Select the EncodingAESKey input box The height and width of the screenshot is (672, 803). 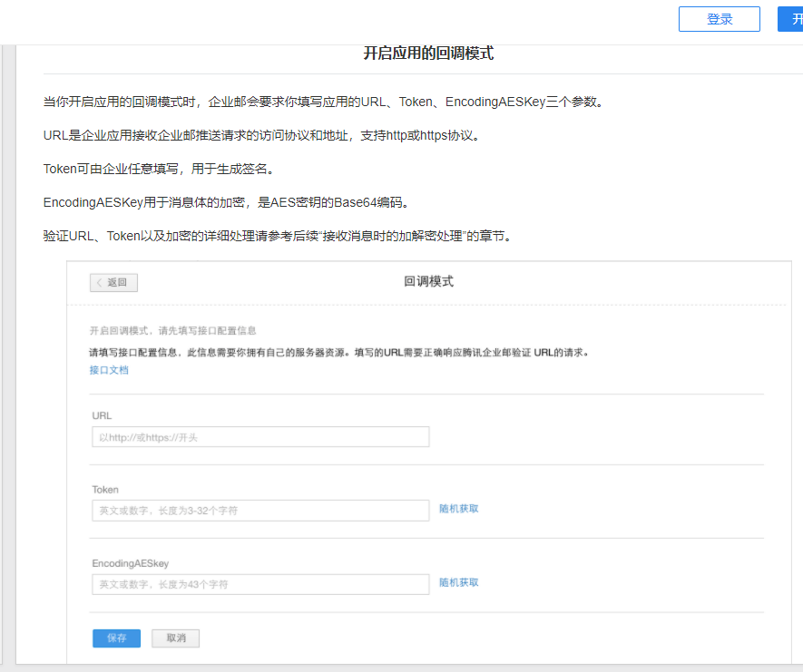(x=260, y=584)
